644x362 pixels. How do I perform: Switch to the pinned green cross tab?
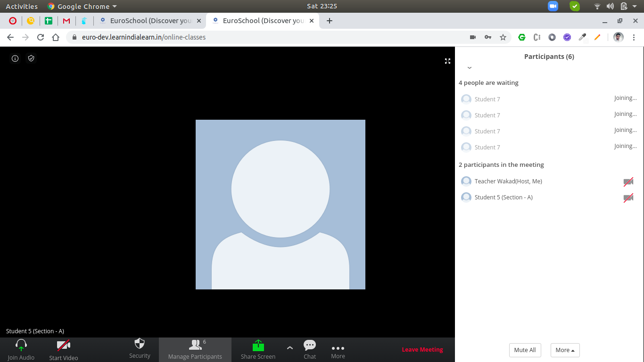click(x=49, y=21)
